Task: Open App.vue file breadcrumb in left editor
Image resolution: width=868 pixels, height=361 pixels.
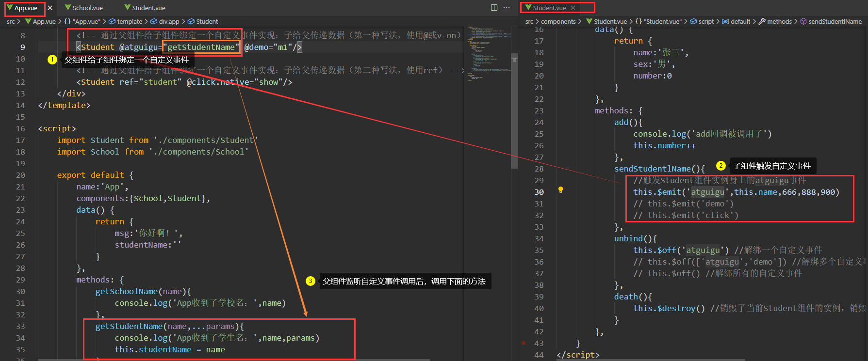Action: 44,22
